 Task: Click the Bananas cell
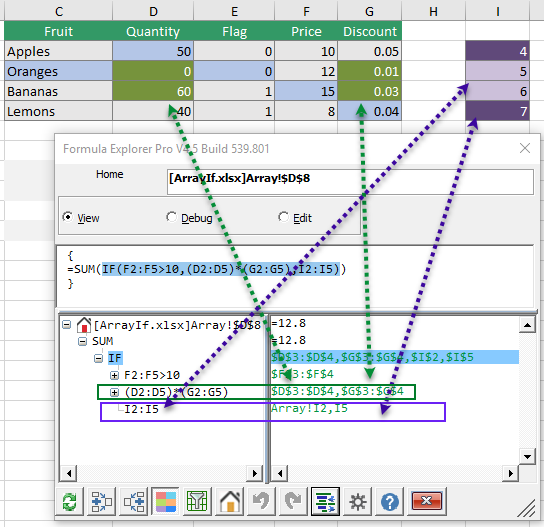(x=59, y=91)
